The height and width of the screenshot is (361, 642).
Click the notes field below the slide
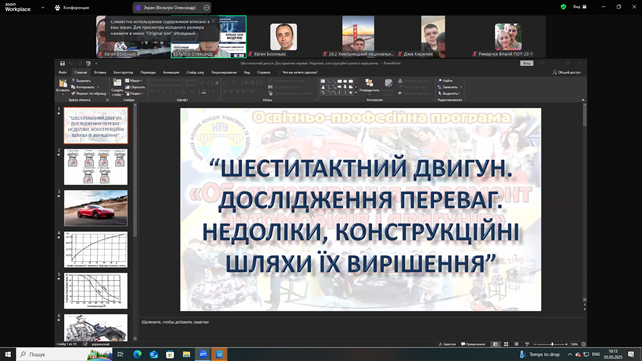(360, 322)
